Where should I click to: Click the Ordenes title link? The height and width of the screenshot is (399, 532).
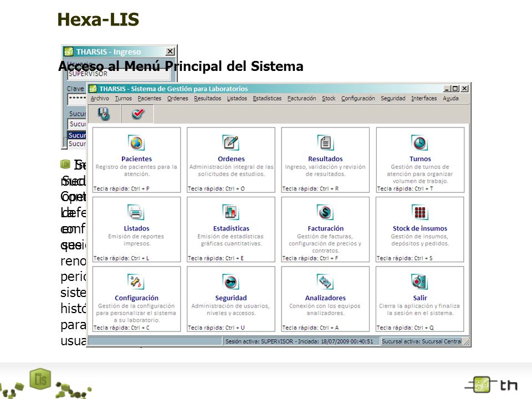231,159
